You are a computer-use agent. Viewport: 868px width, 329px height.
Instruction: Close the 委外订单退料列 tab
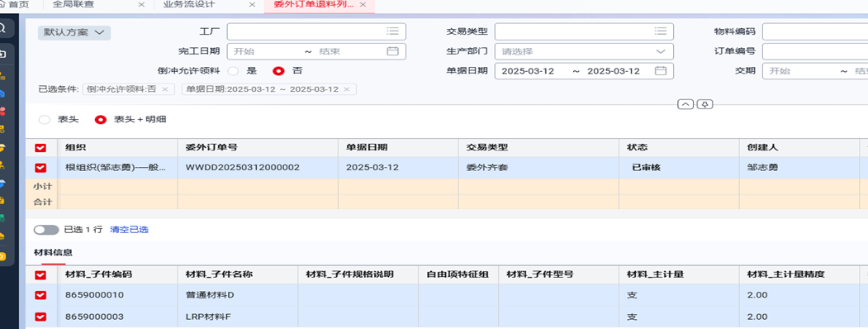(x=363, y=4)
